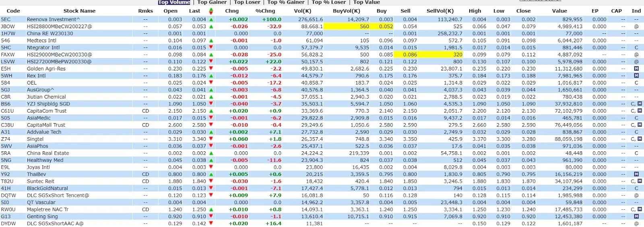
Task: Click the M indicator icon for Golden Agri-Res
Action: 636,68
